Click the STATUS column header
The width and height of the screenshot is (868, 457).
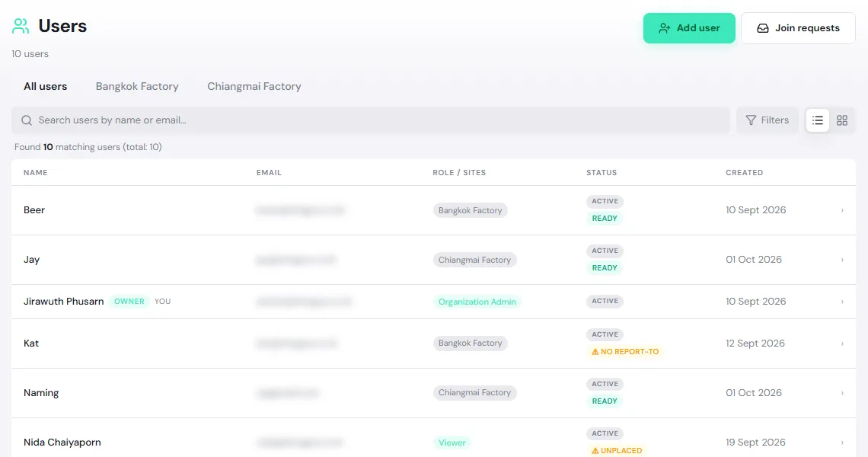pos(602,173)
